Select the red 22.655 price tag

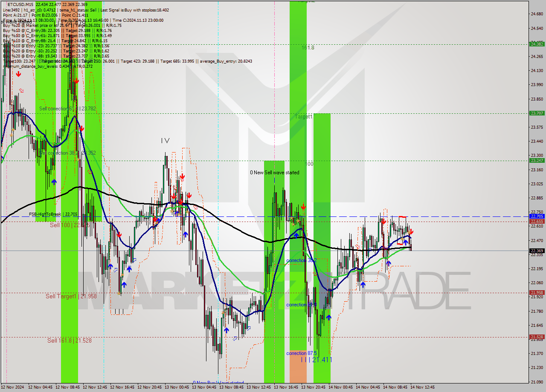click(x=537, y=221)
